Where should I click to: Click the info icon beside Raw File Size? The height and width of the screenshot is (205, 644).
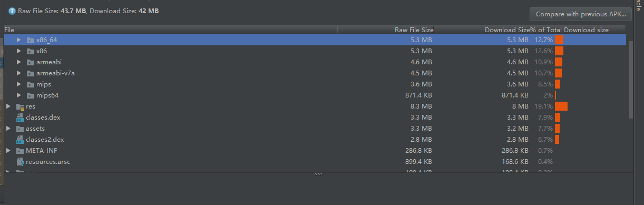click(12, 11)
